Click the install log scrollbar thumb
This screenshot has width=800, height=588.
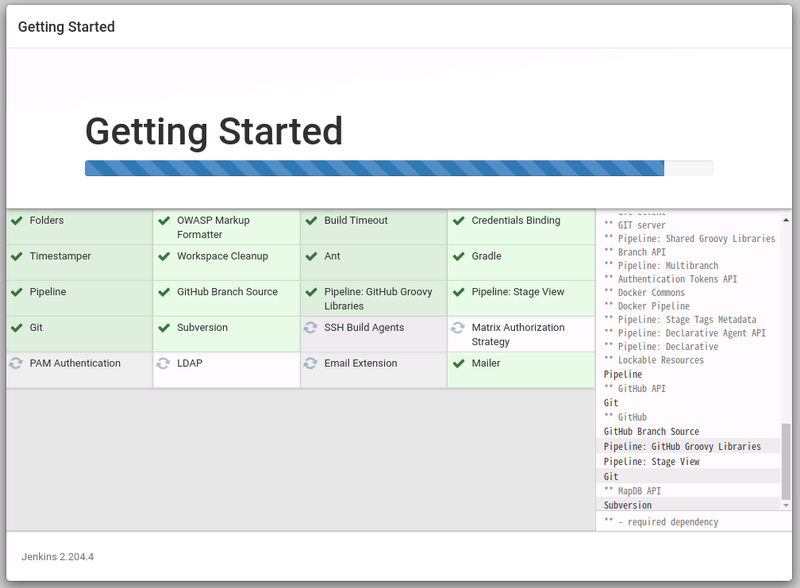tap(786, 462)
